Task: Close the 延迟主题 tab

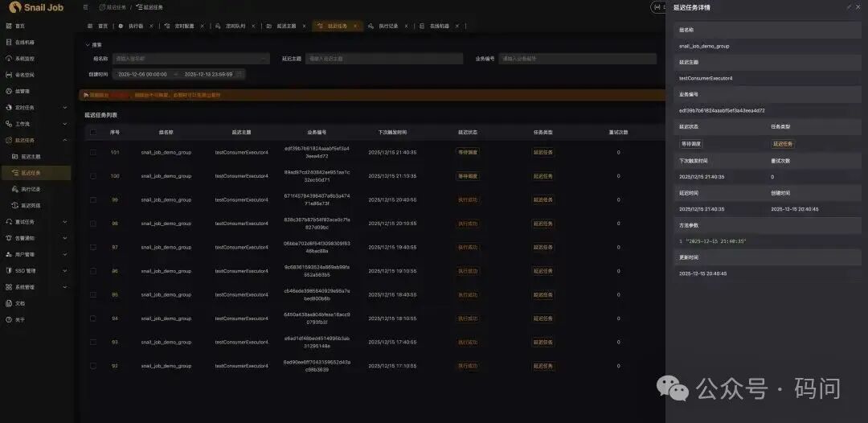Action: 304,26
